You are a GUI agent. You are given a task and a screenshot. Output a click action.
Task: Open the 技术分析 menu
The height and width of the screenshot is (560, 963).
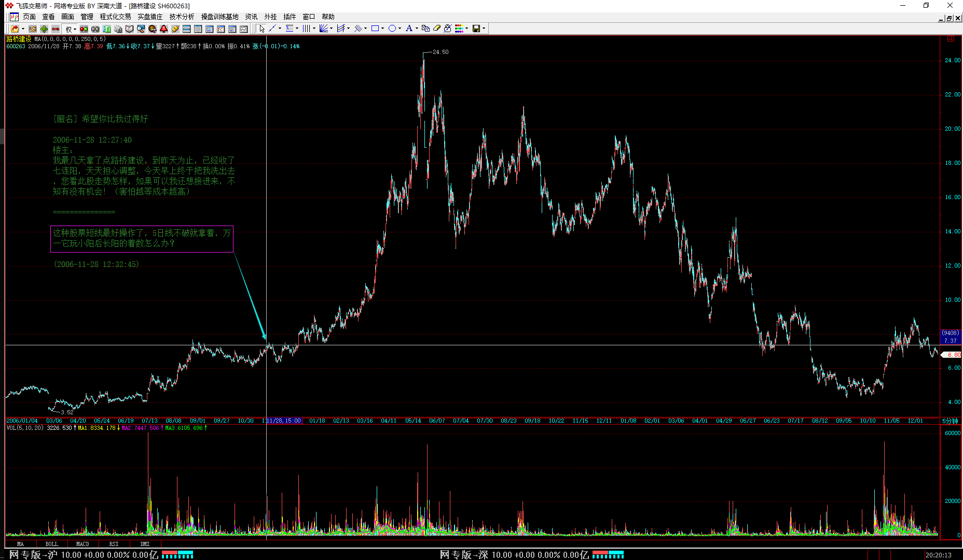tap(182, 17)
